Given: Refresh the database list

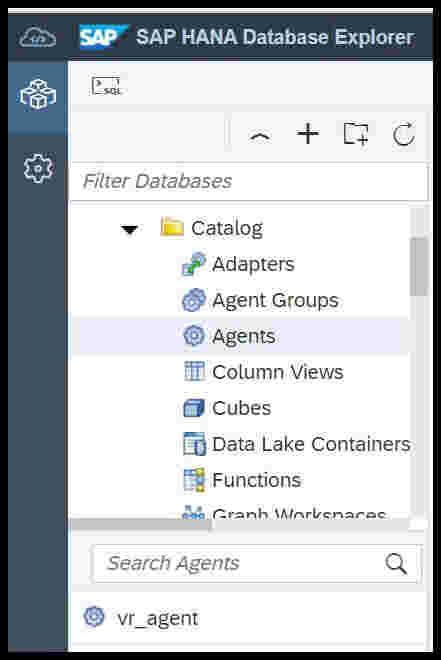Looking at the screenshot, I should (404, 134).
